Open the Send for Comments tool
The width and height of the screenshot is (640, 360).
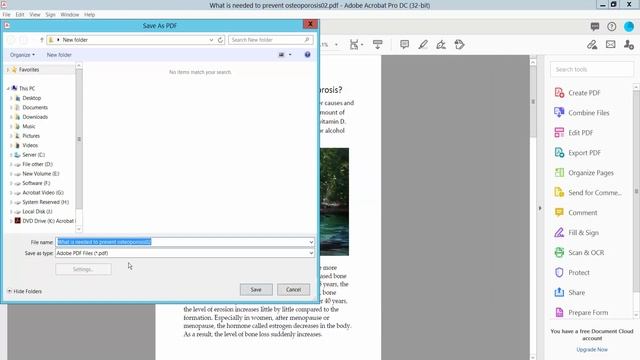(588, 193)
